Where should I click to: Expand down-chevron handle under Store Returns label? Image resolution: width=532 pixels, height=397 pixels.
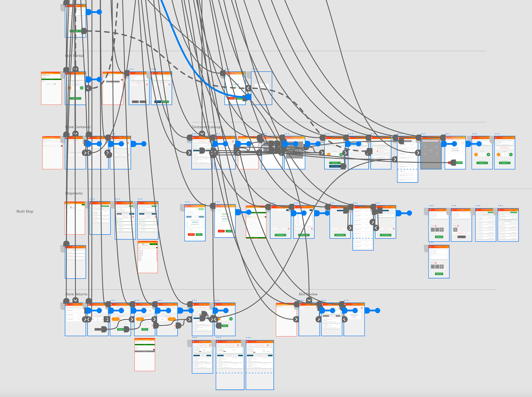coord(75,300)
